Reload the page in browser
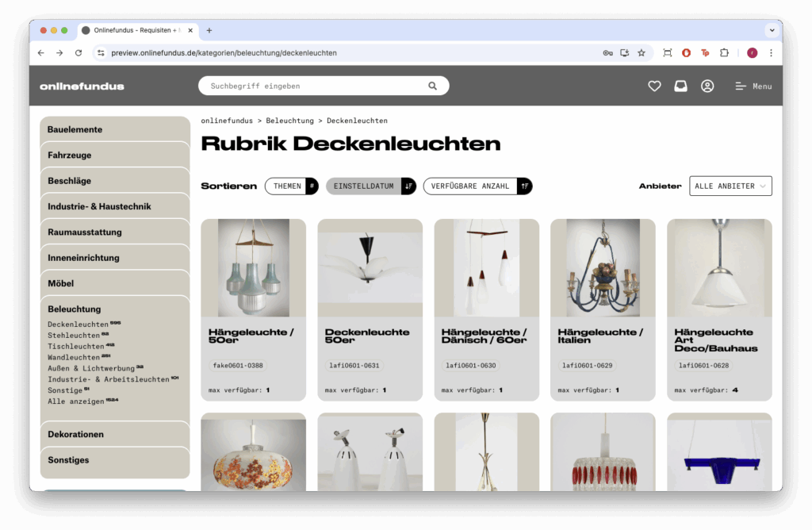This screenshot has height=530, width=812. click(79, 53)
